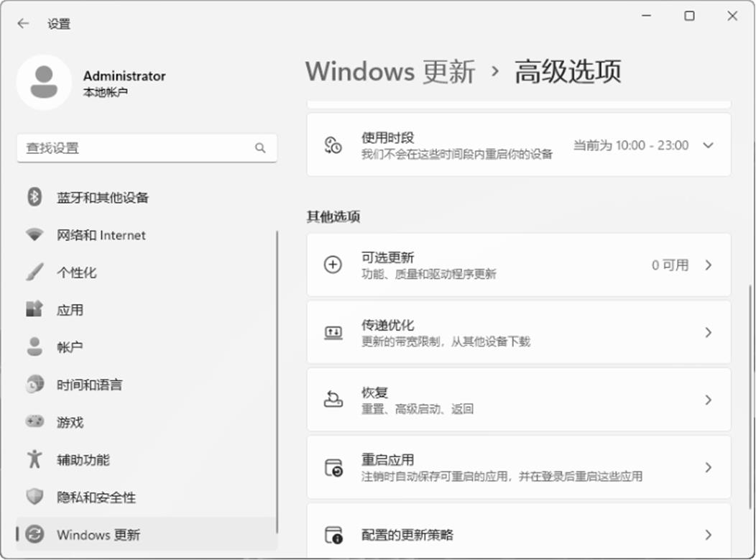Viewport: 756px width, 560px height.
Task: Click the 重启应用 icon
Action: 333,467
